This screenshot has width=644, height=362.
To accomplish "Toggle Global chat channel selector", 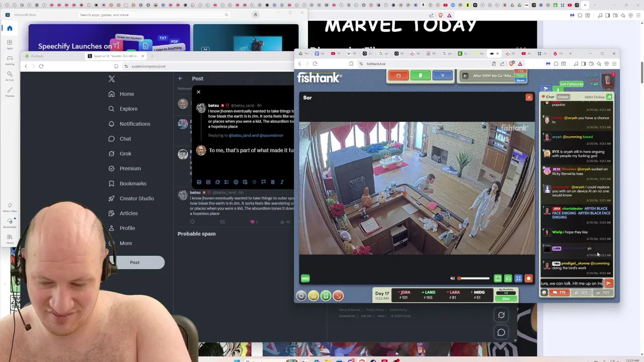I will click(562, 97).
